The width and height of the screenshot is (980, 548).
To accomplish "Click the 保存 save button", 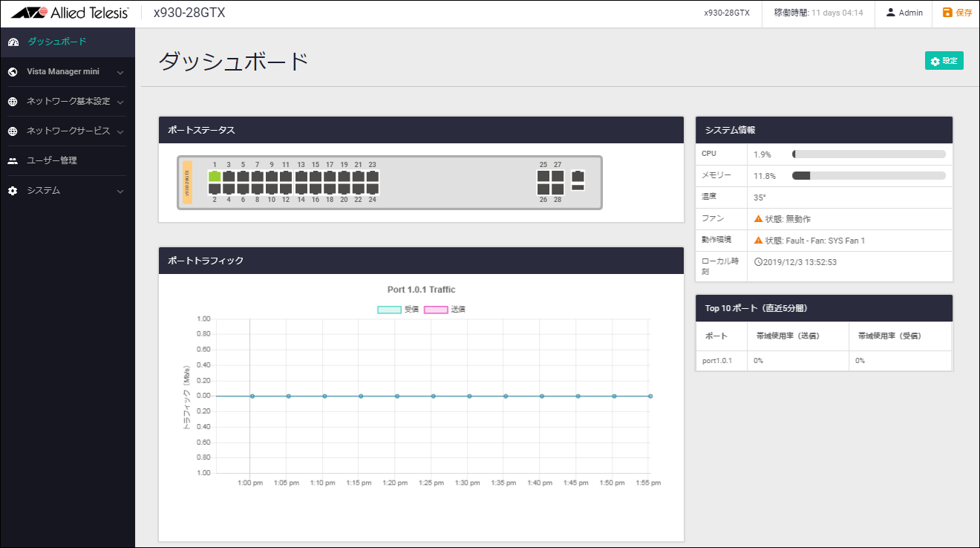I will pos(957,13).
